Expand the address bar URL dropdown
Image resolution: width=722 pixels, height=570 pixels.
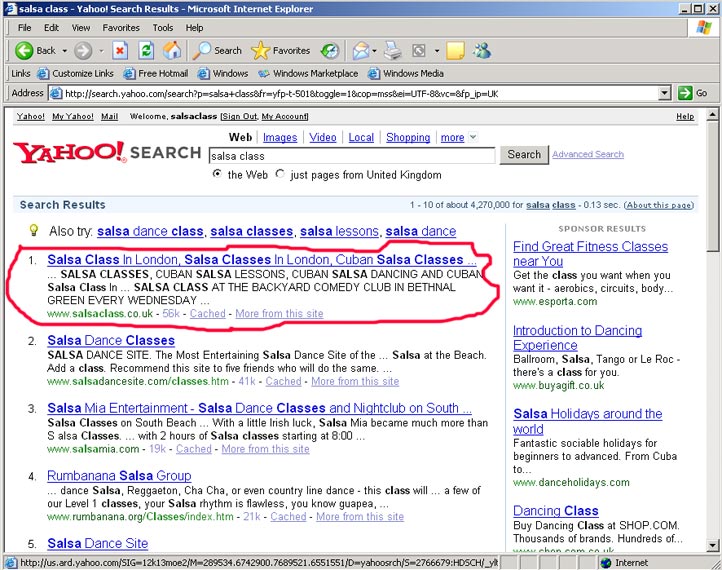[664, 93]
